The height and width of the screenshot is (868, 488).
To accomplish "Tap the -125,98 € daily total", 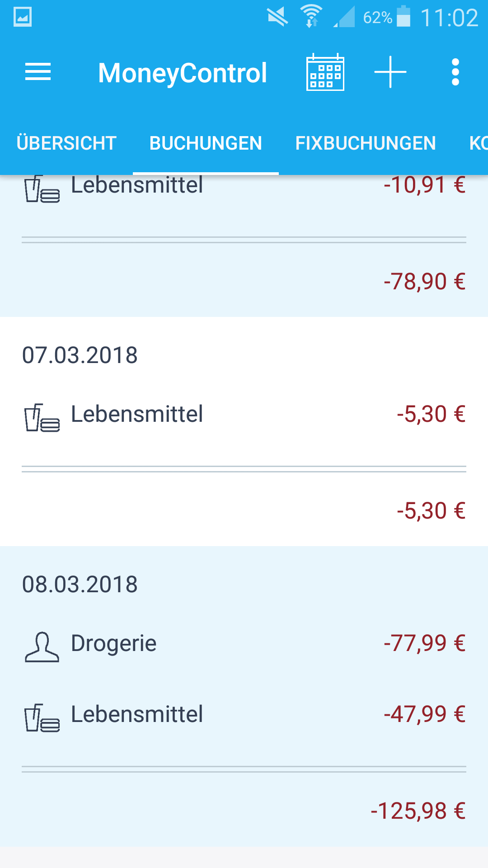I will (x=418, y=811).
